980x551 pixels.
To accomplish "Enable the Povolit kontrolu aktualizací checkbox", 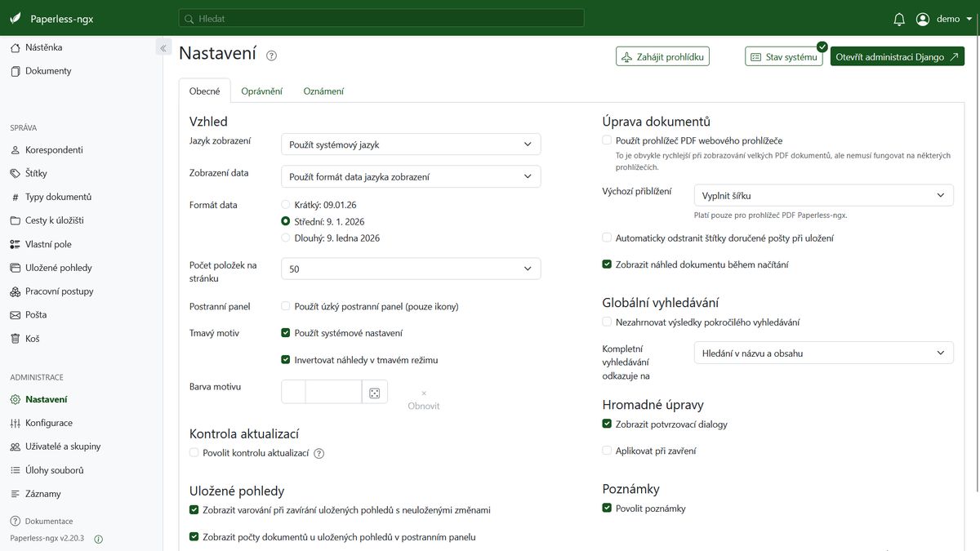I will (194, 453).
